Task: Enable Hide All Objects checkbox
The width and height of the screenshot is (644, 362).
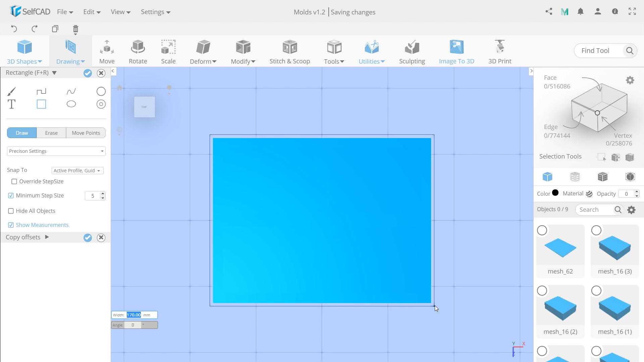Action: tap(11, 211)
